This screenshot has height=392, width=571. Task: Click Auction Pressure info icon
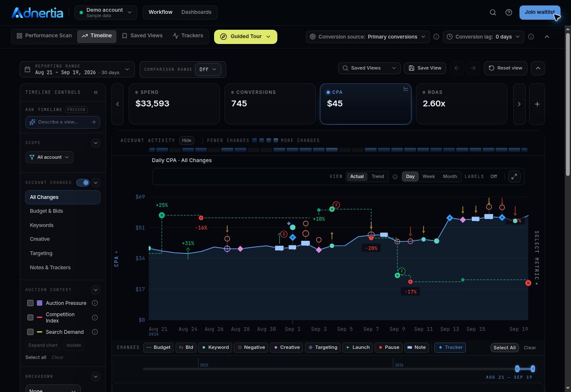[95, 303]
